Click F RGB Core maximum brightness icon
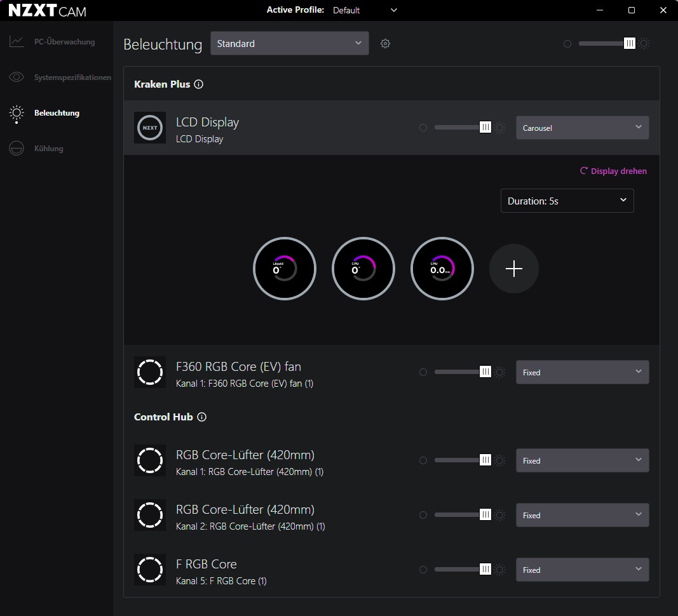This screenshot has height=616, width=678. click(500, 570)
